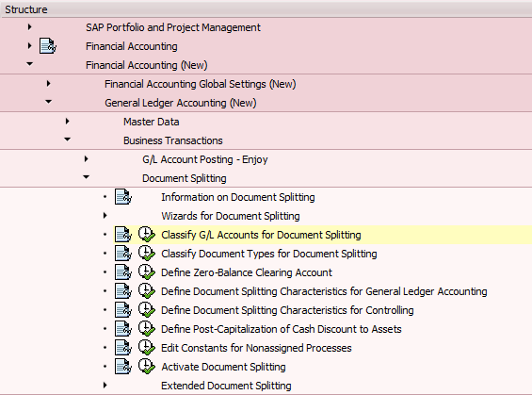Open documentation for Define Post-Capitalization of Cash Discount
The height and width of the screenshot is (395, 532).
123,329
